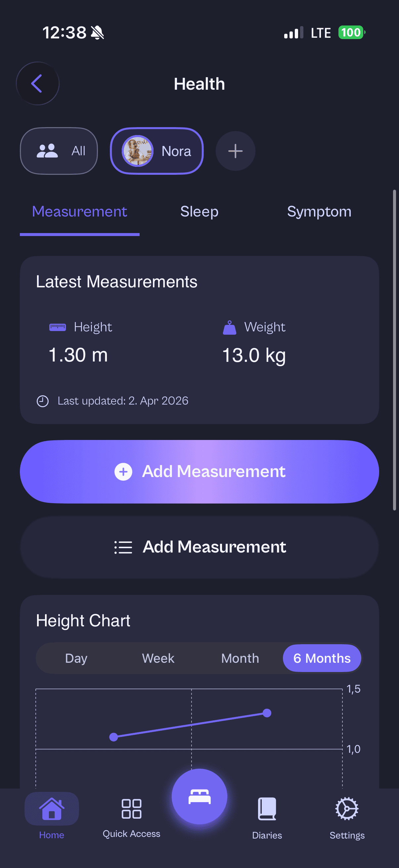Switch to the Sleep tab
This screenshot has height=868, width=399.
tap(199, 212)
